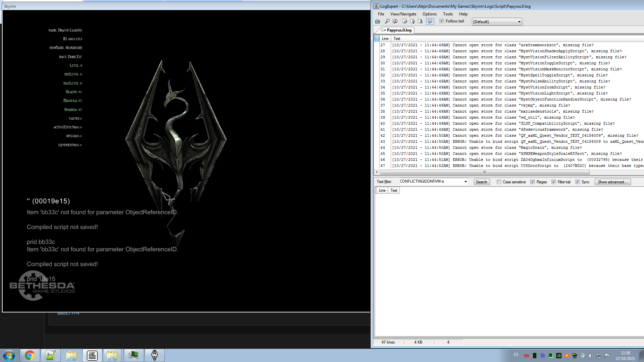Open the Search magnifier tool in LogExpert
The width and height of the screenshot is (644, 362).
[x=387, y=21]
